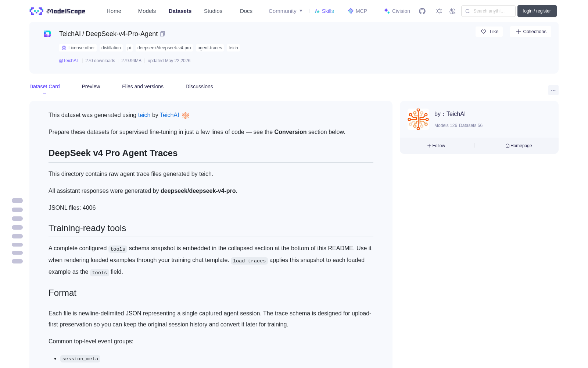
Task: Click the heart Like button
Action: pos(489,32)
